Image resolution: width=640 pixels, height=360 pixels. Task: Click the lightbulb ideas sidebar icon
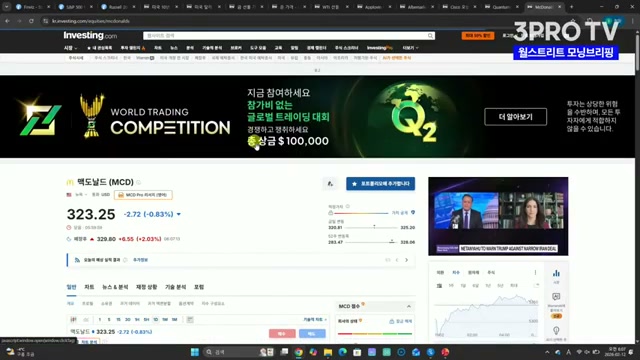click(556, 331)
